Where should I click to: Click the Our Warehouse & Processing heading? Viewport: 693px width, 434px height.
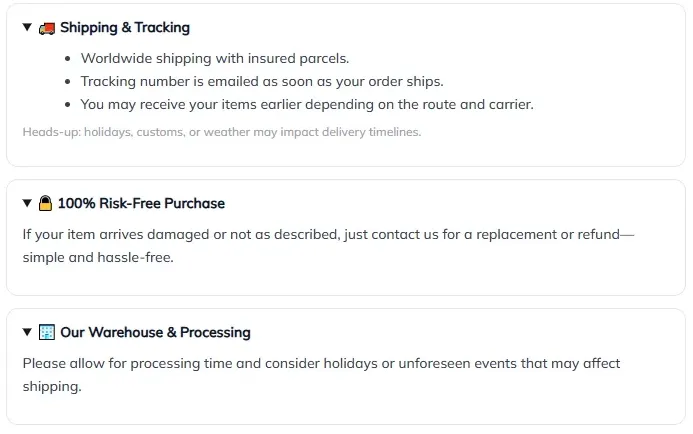click(x=155, y=332)
